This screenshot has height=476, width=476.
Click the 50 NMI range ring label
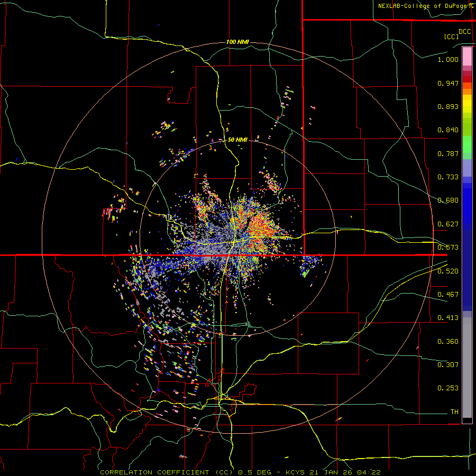tap(237, 140)
